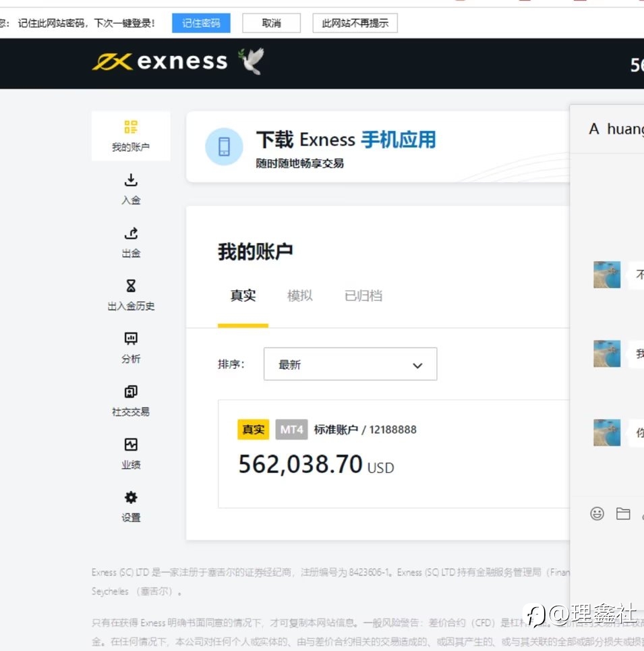Click 记住密码 to save the password
Screen dimensions: 644x651
tap(201, 23)
